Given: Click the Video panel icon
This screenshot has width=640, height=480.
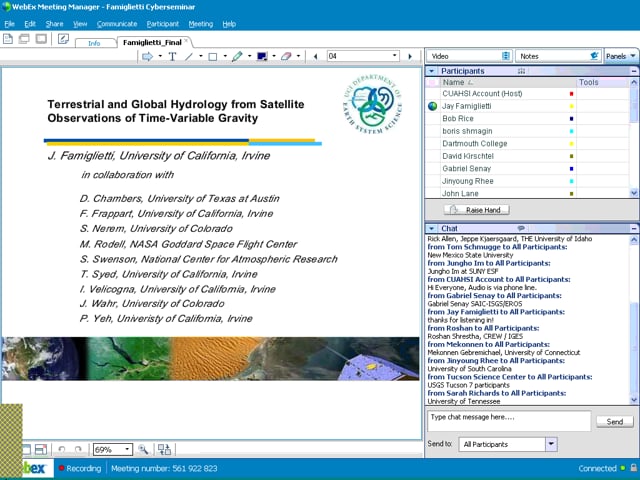Looking at the screenshot, I should point(506,56).
